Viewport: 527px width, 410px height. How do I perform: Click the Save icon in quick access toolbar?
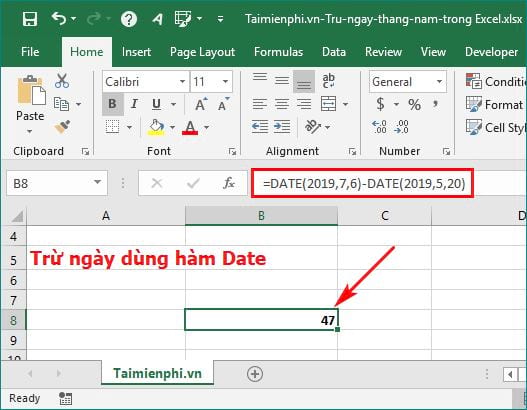30,18
